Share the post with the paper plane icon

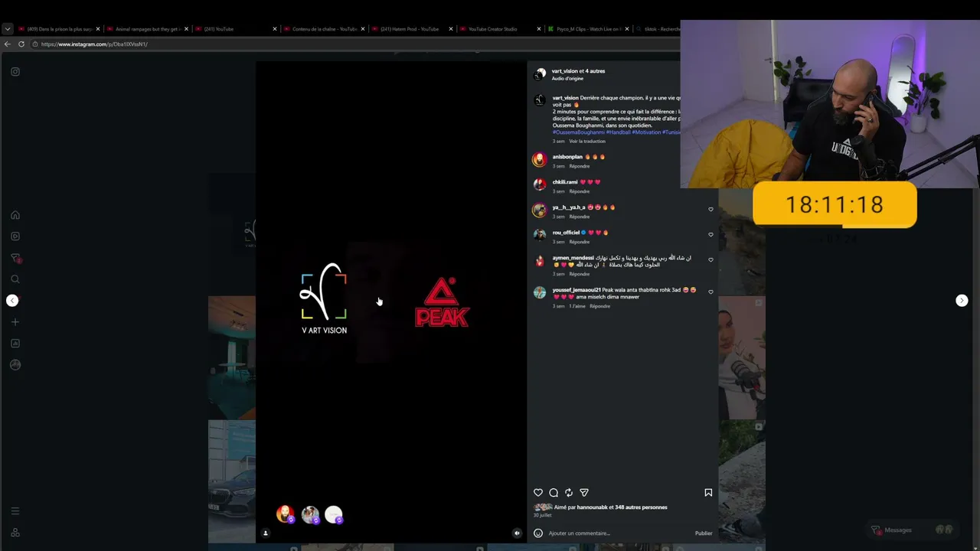tap(584, 493)
